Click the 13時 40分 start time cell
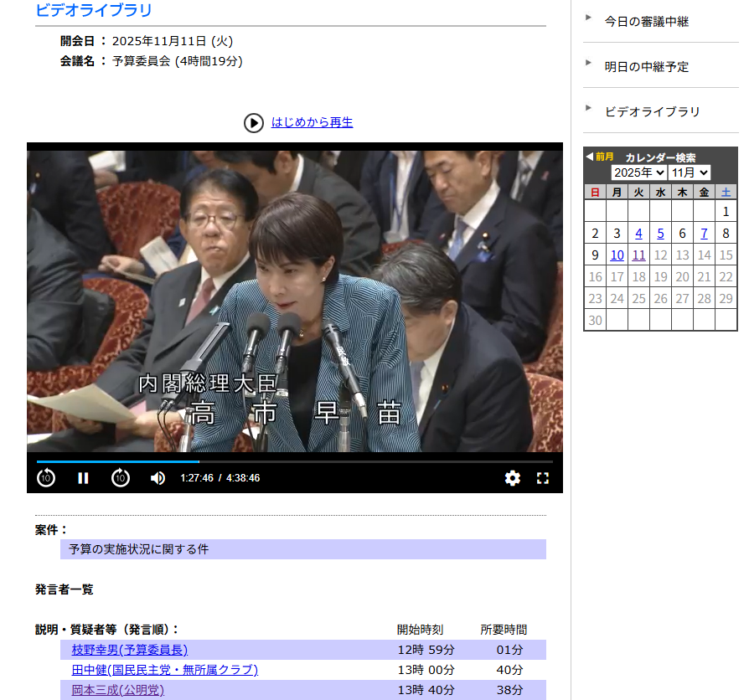749x700 pixels. [x=426, y=690]
